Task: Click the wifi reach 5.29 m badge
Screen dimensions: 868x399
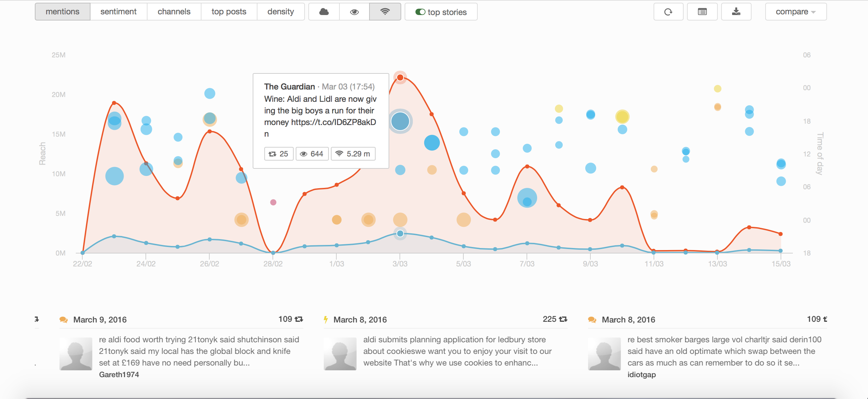Action: pyautogui.click(x=353, y=154)
